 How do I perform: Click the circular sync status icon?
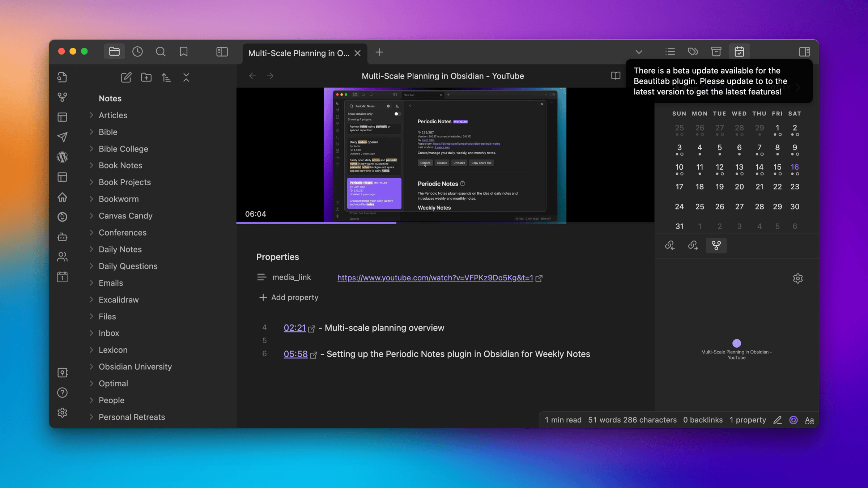[793, 420]
